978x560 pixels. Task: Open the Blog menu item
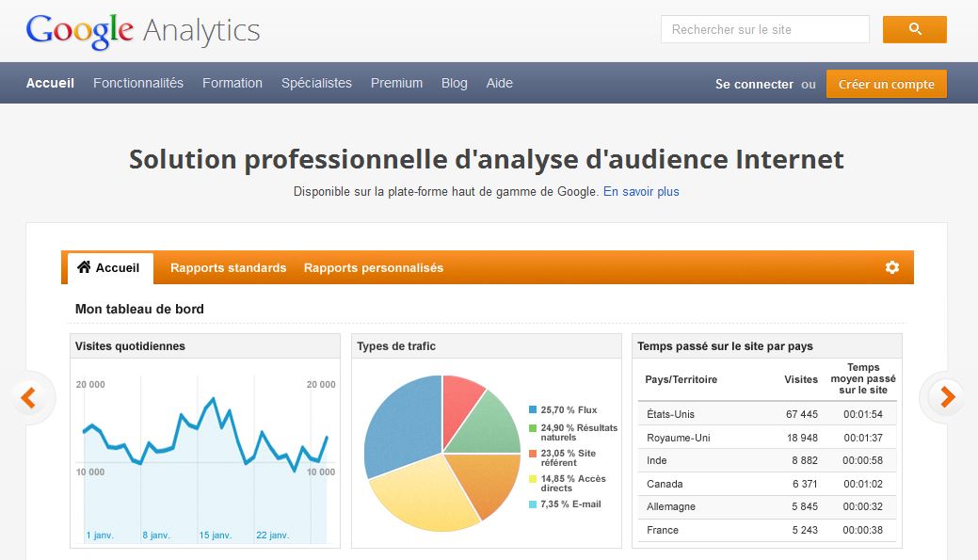(x=454, y=83)
